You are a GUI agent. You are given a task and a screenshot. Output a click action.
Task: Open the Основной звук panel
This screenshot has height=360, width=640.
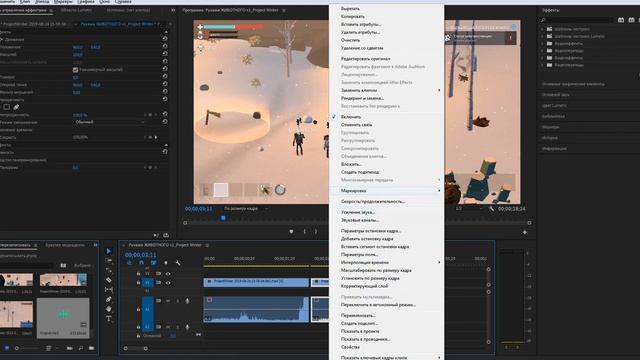555,95
